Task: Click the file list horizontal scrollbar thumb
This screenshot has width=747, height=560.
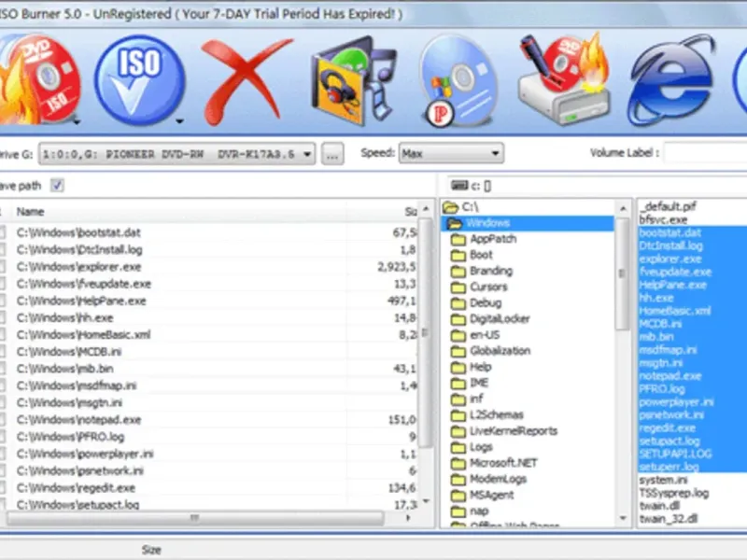Action: coord(195,518)
